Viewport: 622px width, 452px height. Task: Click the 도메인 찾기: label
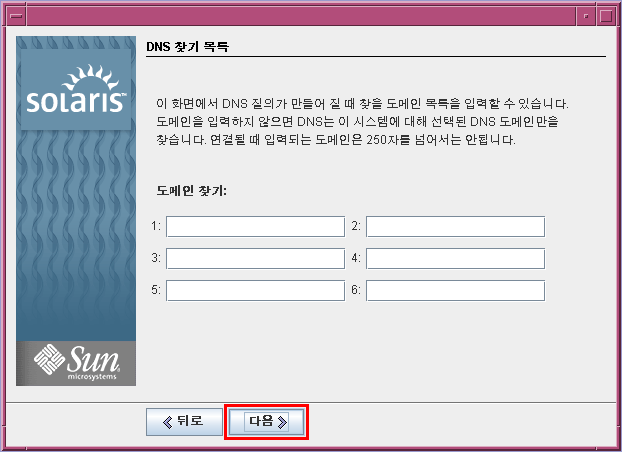click(x=191, y=191)
